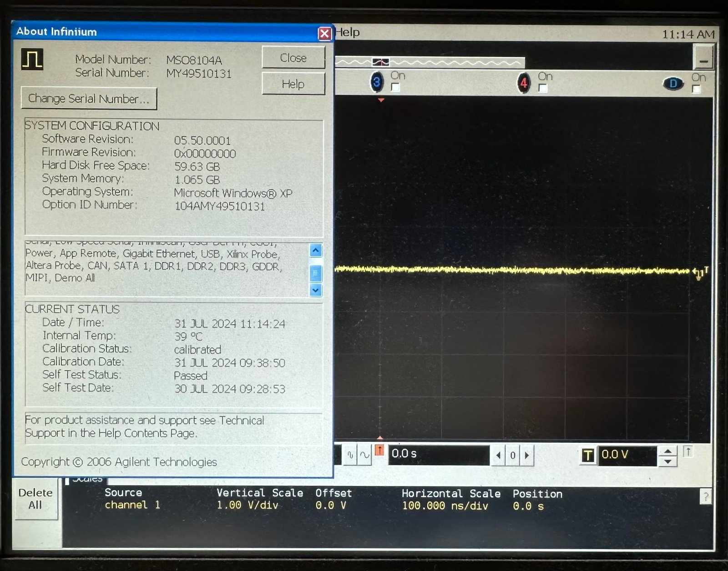Turn on channel 4 checkbox
This screenshot has height=571, width=728.
543,88
